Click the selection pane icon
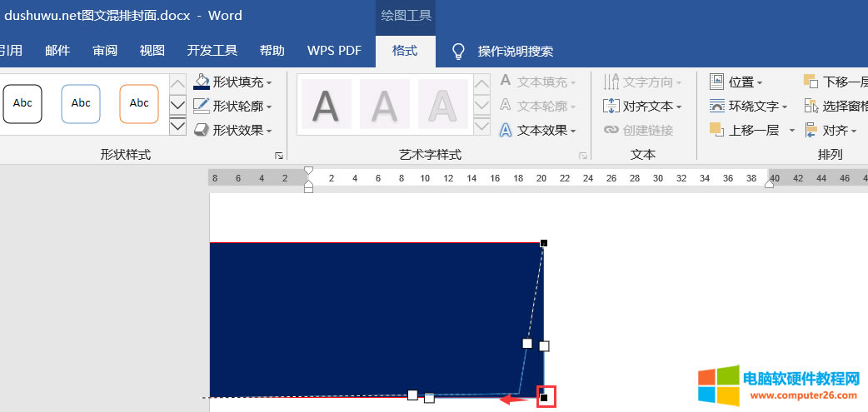Viewport: 868px width, 412px height. (x=811, y=107)
